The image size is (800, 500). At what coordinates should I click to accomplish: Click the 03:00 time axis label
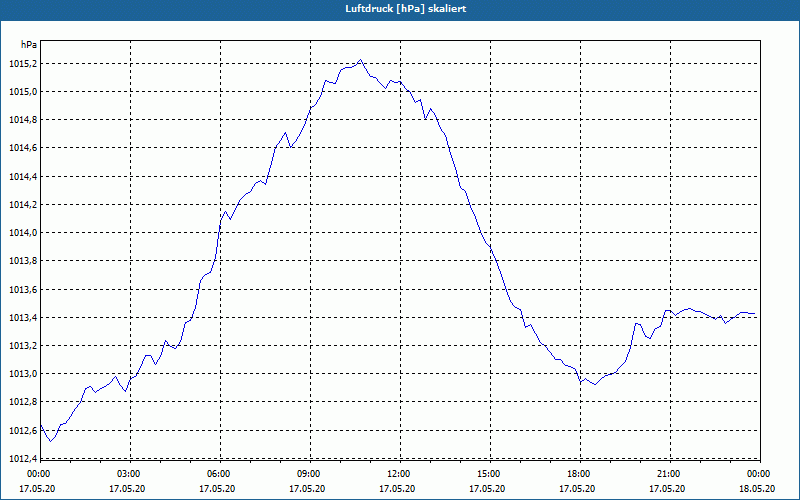tap(129, 474)
